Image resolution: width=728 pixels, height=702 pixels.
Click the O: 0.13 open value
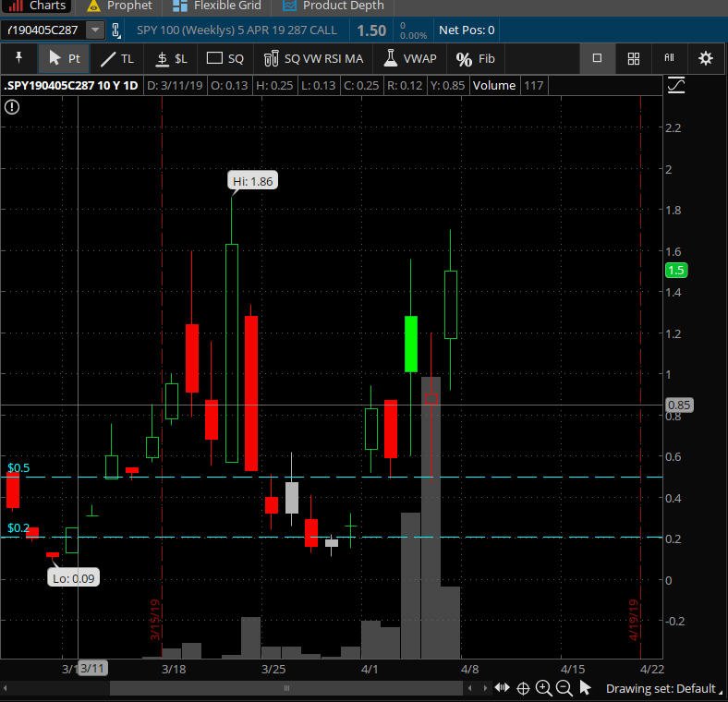229,85
